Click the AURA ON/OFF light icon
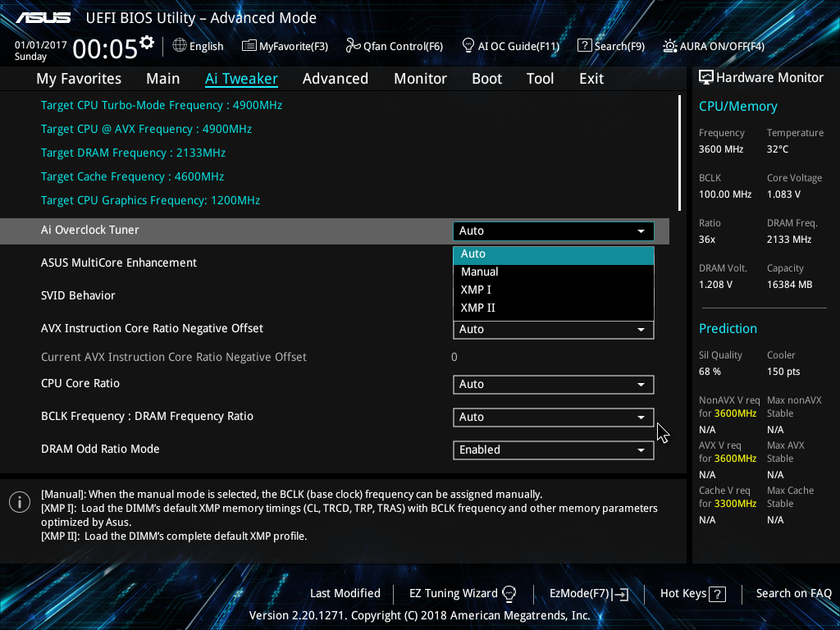Viewport: 840px width, 630px height. [669, 46]
